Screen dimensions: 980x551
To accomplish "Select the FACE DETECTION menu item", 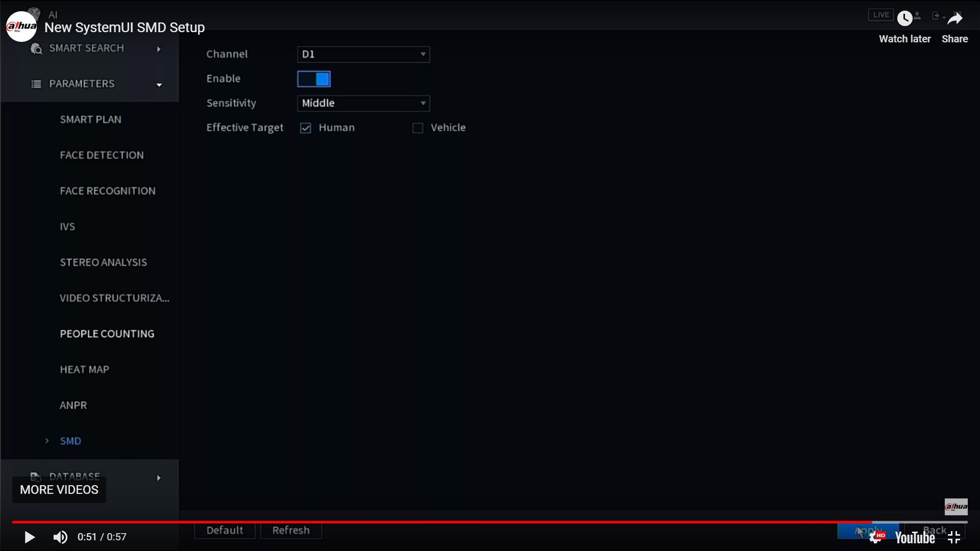I will click(x=102, y=155).
